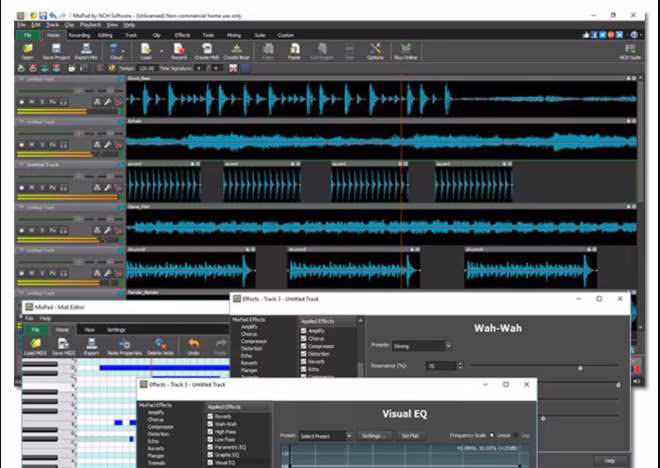Adjust first track's volume fader
This screenshot has width=660, height=468.
point(79,90)
